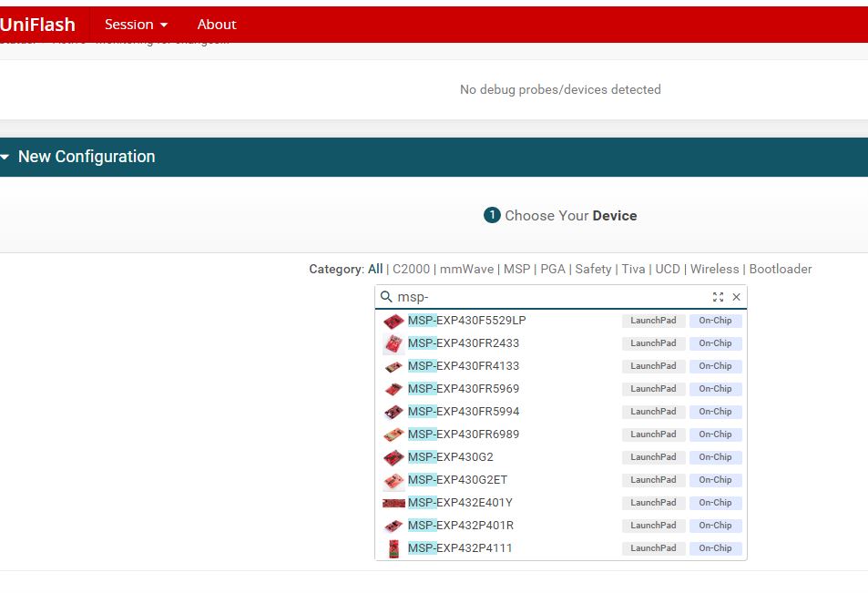Screen dimensions: 868x593
Task: Click the MSP-EXP430FR6989 board thumbnail
Action: [x=393, y=435]
